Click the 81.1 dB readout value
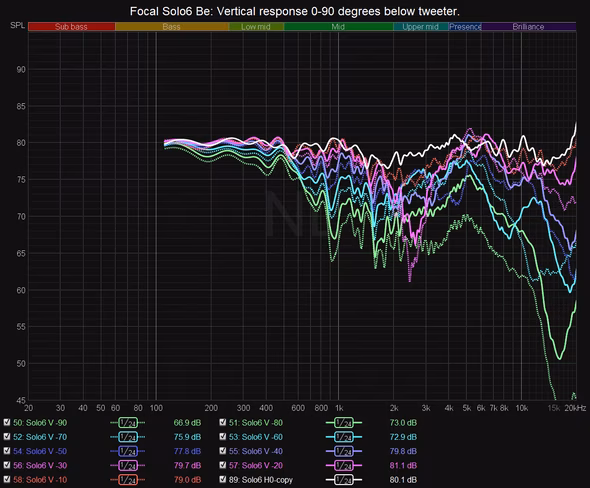 click(x=403, y=465)
